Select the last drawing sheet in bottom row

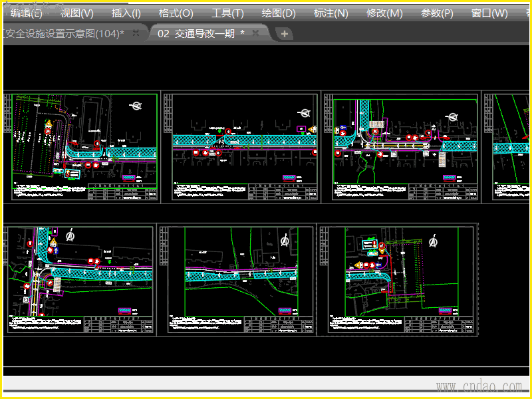click(x=398, y=280)
